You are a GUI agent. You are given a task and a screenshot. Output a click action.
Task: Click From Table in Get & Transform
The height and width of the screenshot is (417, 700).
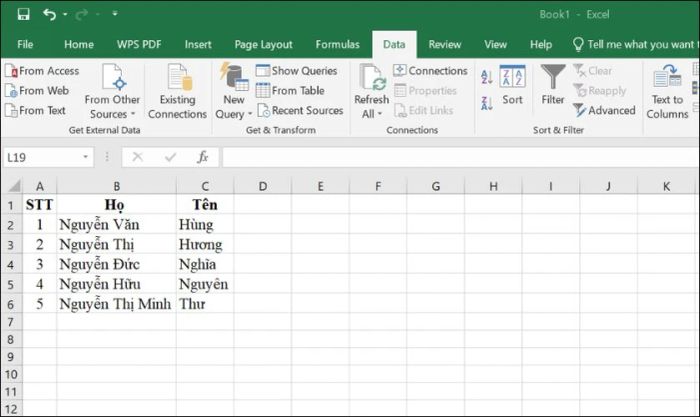290,91
